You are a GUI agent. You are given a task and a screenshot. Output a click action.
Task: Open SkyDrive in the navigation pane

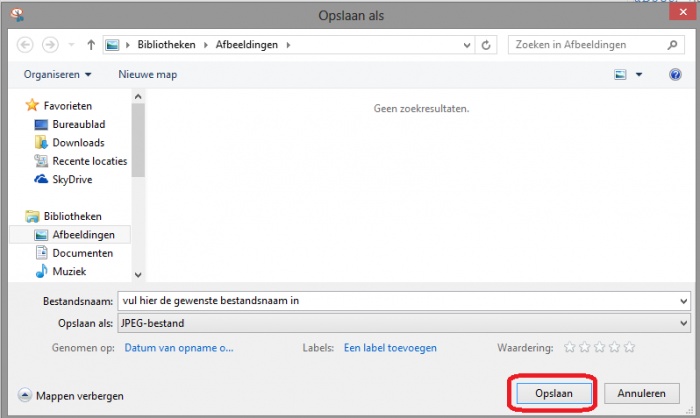(x=72, y=180)
